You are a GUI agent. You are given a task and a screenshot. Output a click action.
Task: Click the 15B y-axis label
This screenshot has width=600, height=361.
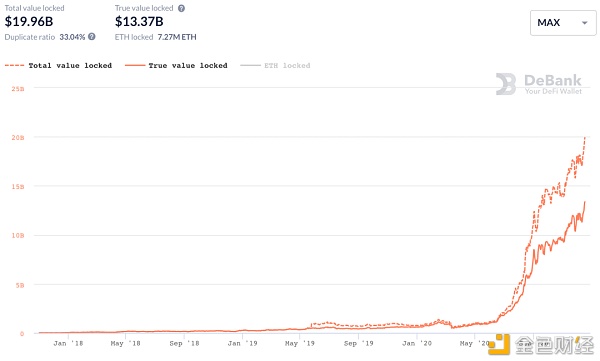[18, 187]
